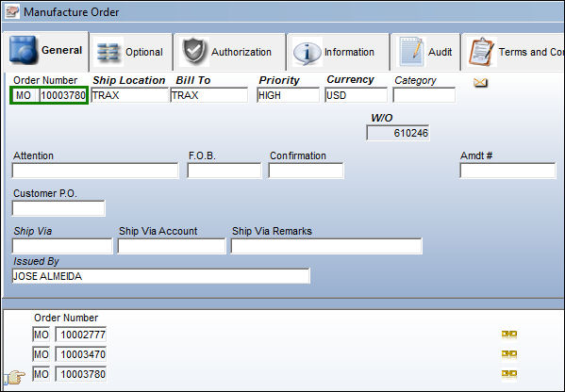Open the General tab
This screenshot has height=392, width=565.
(x=45, y=51)
